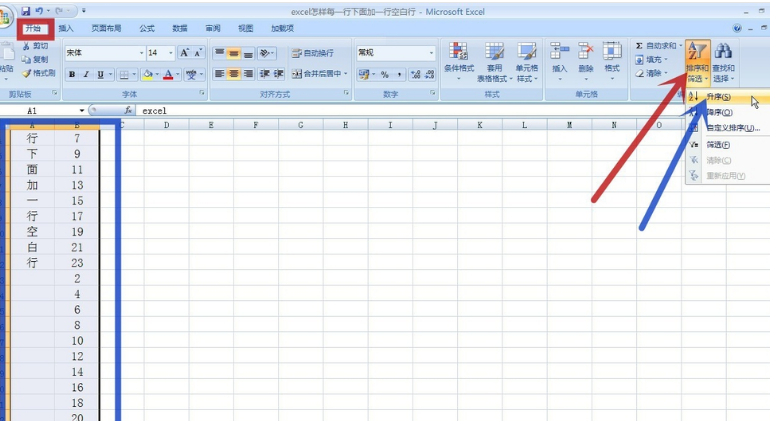Click the Delete cells (删除) icon
The width and height of the screenshot is (770, 421).
pos(586,58)
